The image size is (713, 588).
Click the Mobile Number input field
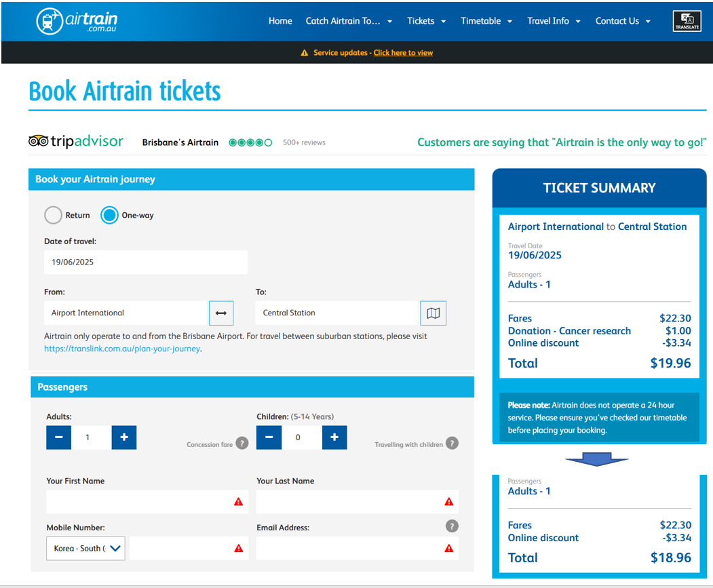click(x=189, y=549)
